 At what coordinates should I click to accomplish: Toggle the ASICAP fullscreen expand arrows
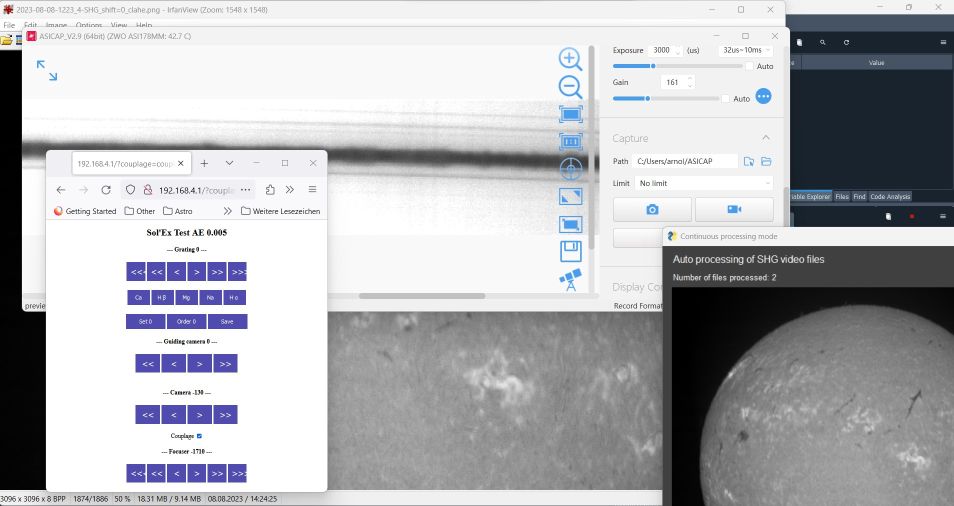(x=47, y=71)
